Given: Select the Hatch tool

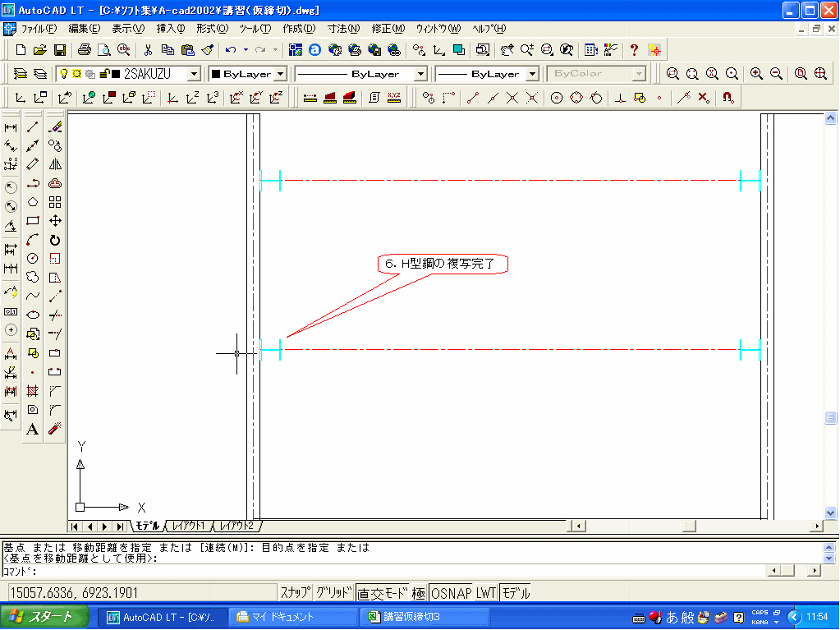Looking at the screenshot, I should click(x=33, y=391).
